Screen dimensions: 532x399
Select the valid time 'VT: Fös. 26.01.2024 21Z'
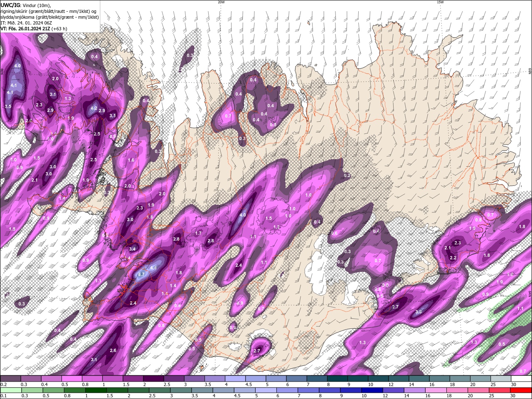(25, 29)
